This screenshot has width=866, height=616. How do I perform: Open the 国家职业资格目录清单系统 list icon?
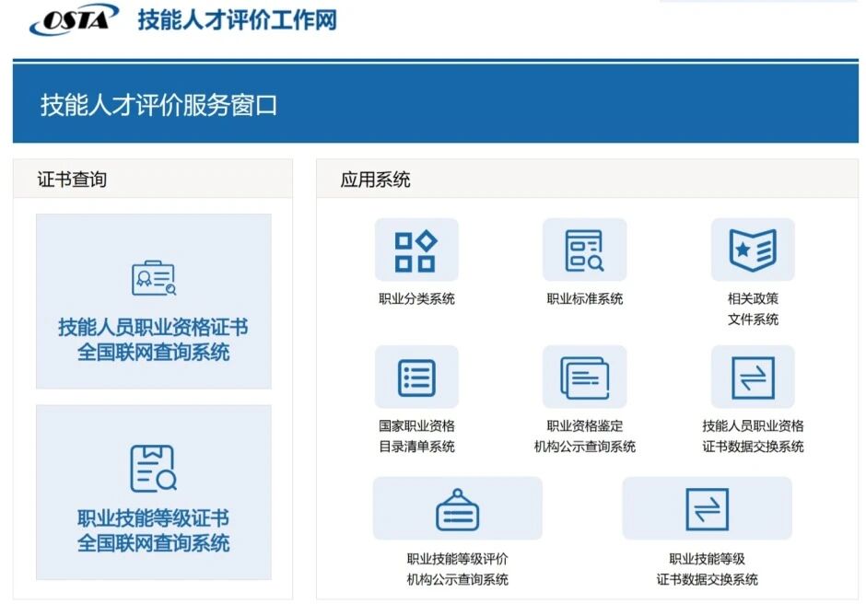pyautogui.click(x=417, y=376)
